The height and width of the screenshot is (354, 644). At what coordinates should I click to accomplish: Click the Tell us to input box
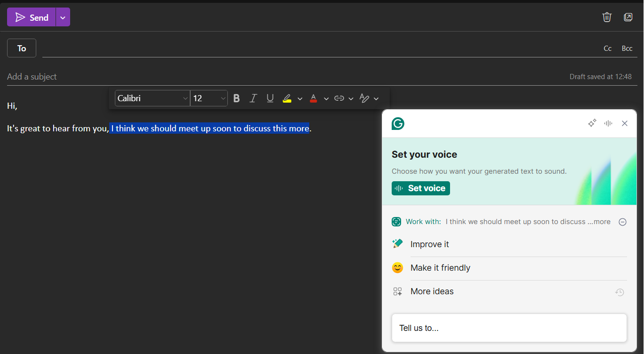[x=509, y=328]
